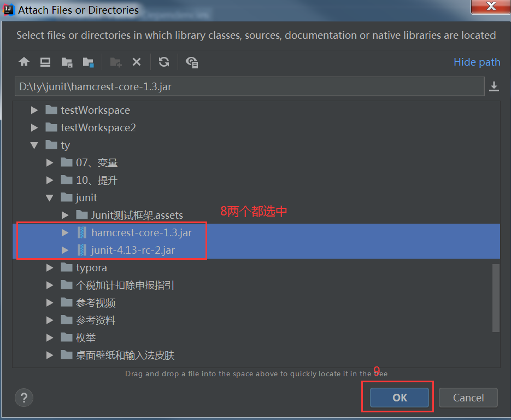Image resolution: width=511 pixels, height=420 pixels.
Task: Collapse the ty folder node
Action: coord(34,145)
